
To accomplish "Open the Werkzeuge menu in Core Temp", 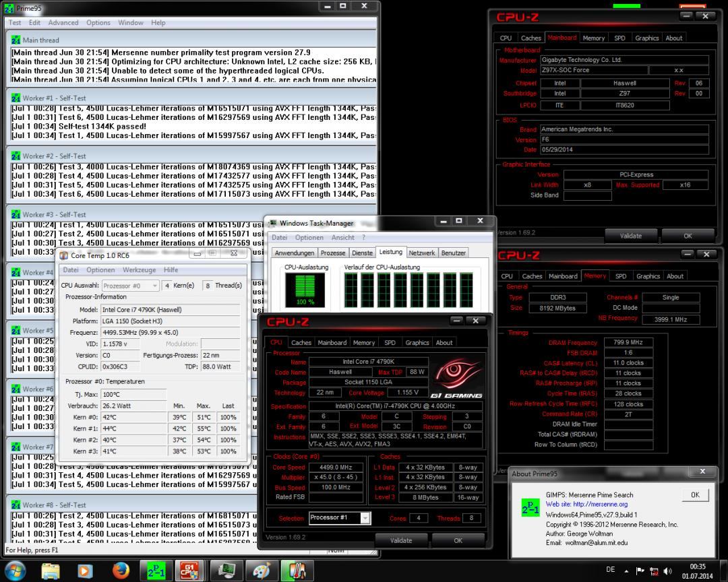I will 140,270.
